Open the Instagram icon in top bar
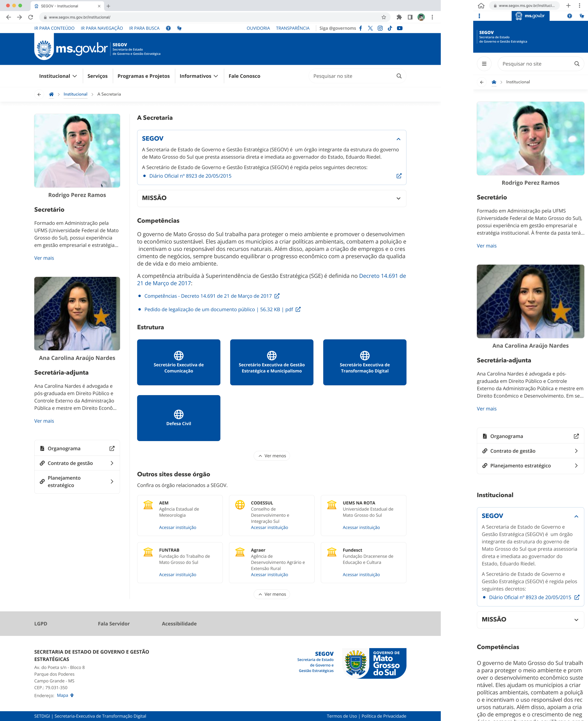The height and width of the screenshot is (721, 588). pyautogui.click(x=380, y=28)
